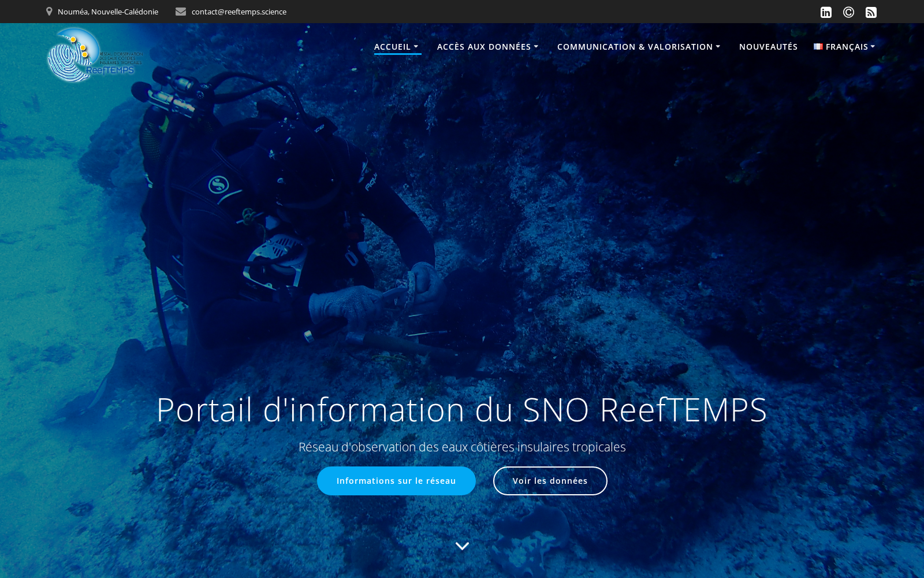Open the LinkedIn social icon
The image size is (924, 578).
(x=826, y=12)
